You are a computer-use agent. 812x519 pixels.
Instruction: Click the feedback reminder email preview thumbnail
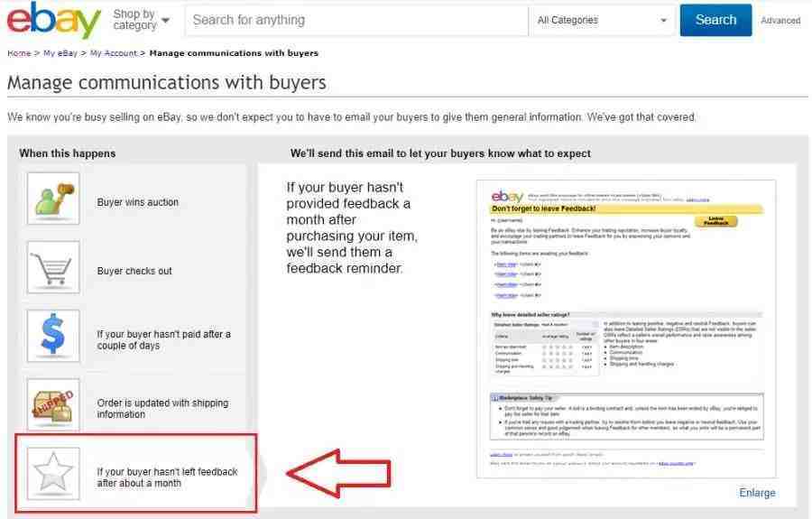626,329
